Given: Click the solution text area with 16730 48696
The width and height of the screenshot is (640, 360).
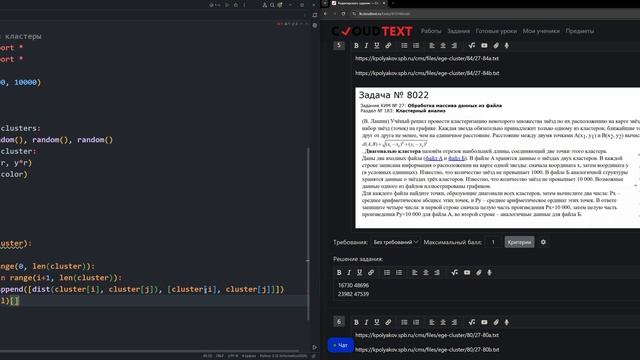Looking at the screenshot, I should 487,290.
